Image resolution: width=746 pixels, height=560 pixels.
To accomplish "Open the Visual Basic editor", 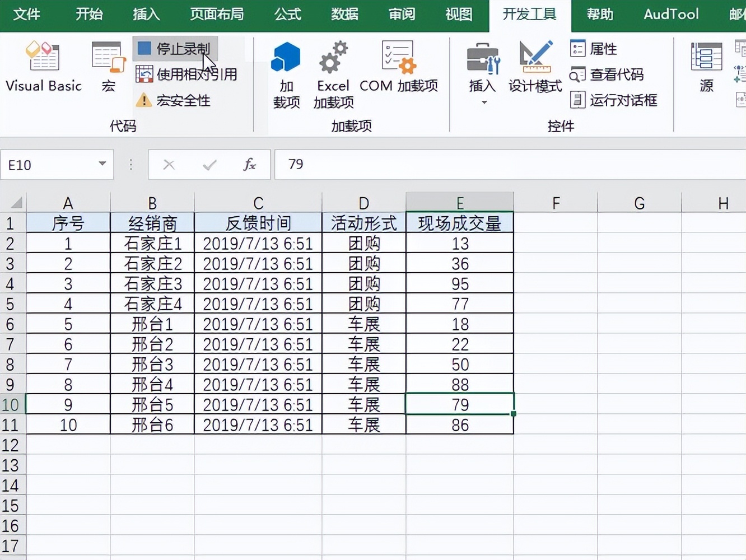I will pos(43,67).
